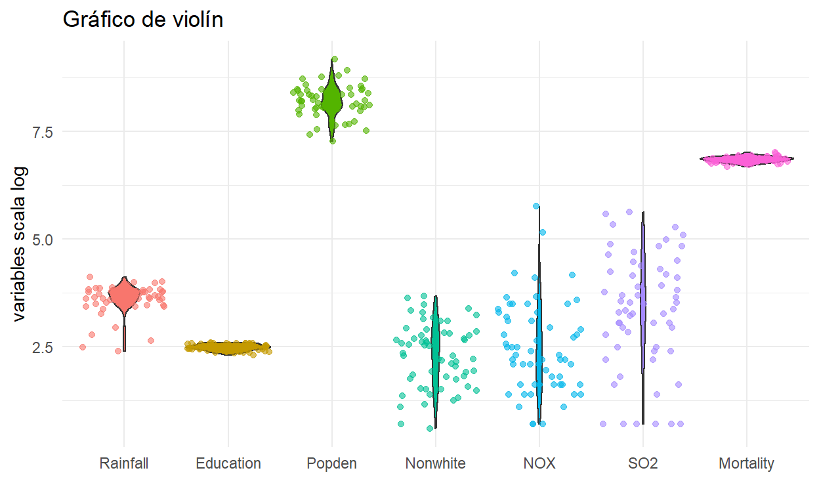Click the 'Gráfico de violín' chart title
This screenshot has height=504, width=819.
(143, 20)
